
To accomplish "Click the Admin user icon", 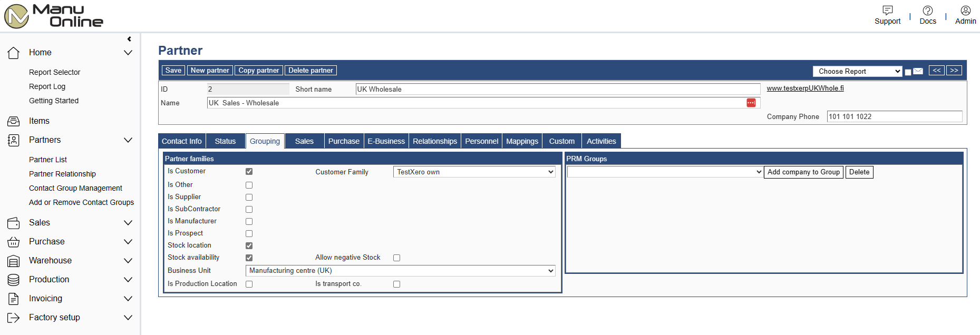I will (965, 11).
